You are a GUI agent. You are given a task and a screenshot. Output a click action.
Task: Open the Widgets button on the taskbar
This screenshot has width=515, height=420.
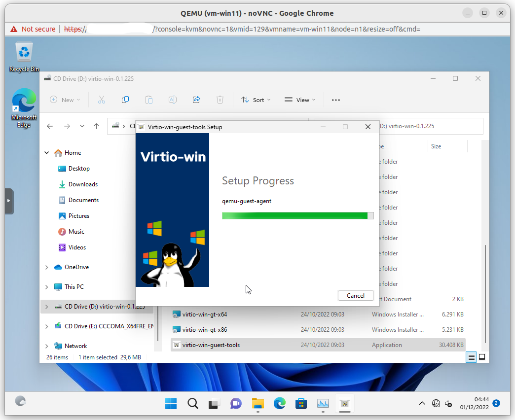(20, 401)
